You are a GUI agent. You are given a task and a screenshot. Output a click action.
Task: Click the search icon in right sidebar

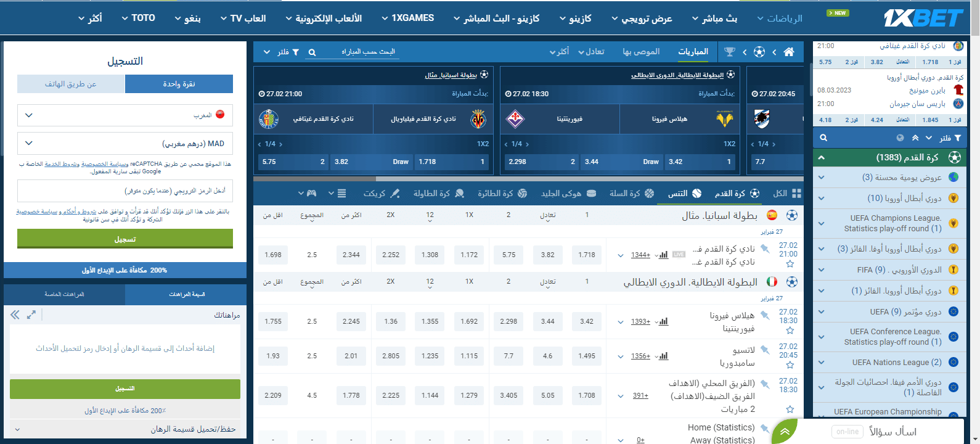pyautogui.click(x=823, y=138)
